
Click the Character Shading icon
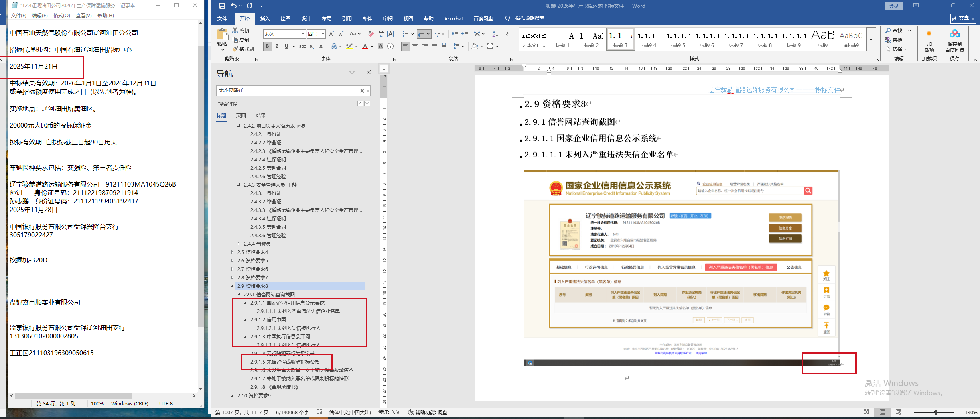(381, 46)
